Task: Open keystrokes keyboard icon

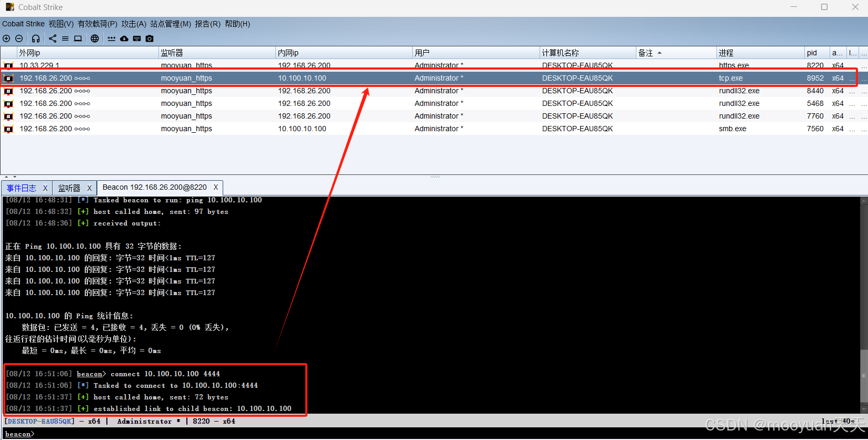Action: (137, 38)
